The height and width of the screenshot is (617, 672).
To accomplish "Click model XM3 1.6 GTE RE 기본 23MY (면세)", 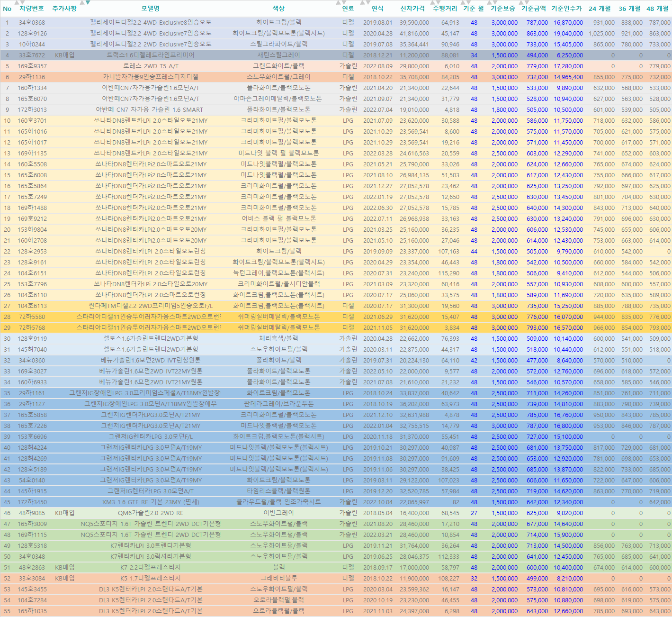I will (x=151, y=502).
